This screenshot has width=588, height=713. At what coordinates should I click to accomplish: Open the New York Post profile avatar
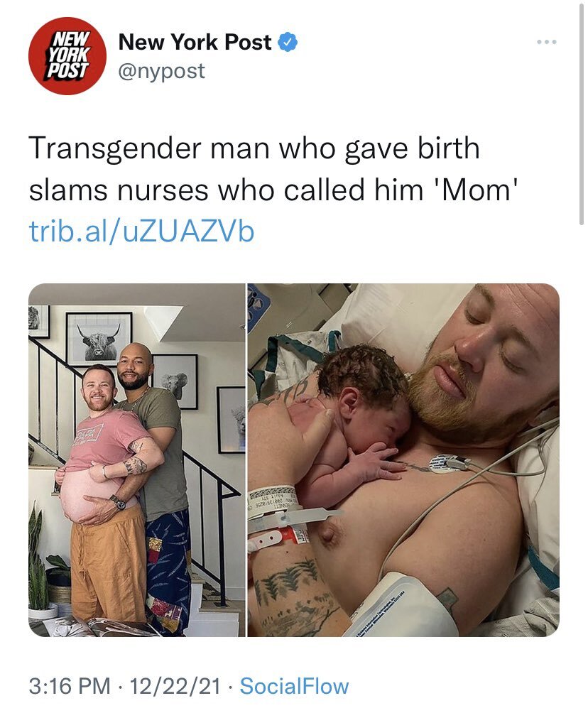(x=67, y=56)
